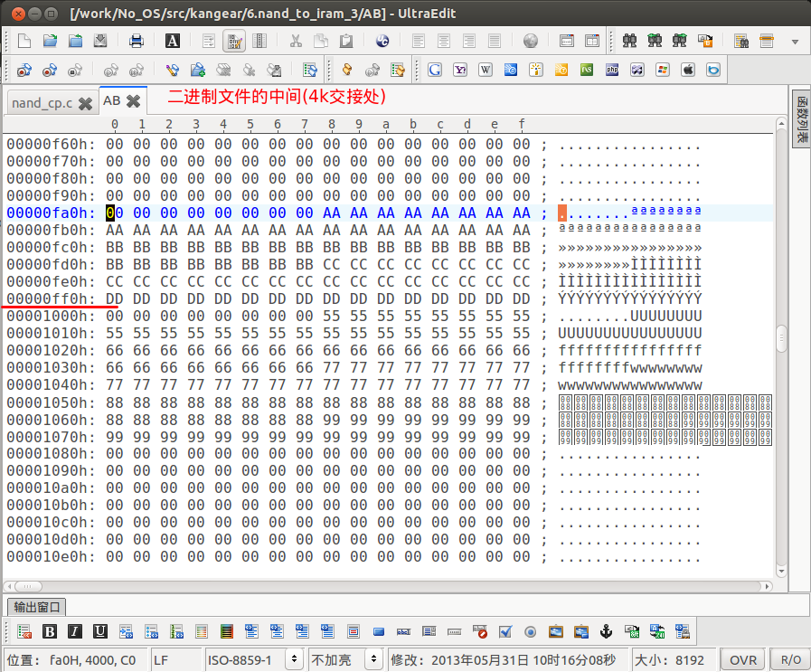The image size is (811, 672).
Task: Insert HTML checkbox element icon
Action: coord(505,631)
